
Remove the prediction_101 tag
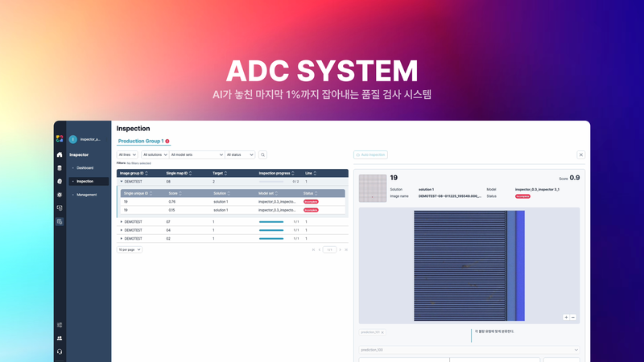tap(382, 331)
